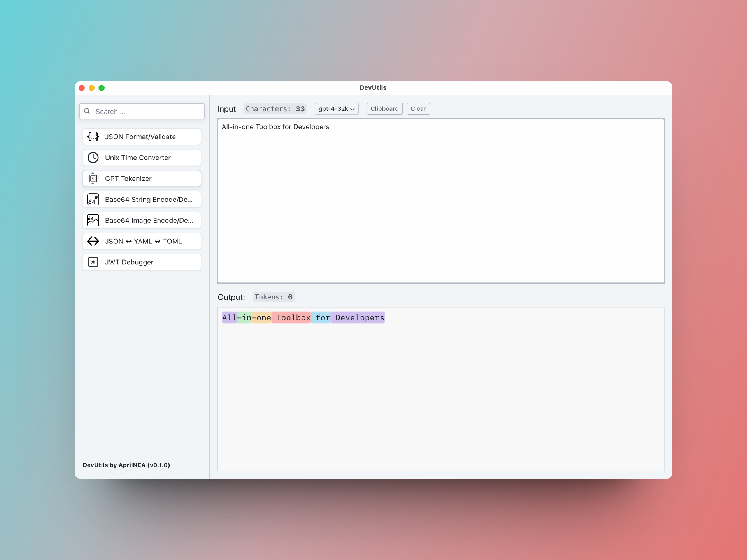Click the orange '-one' token
Viewport: 747px width, 560px height.
pos(261,318)
